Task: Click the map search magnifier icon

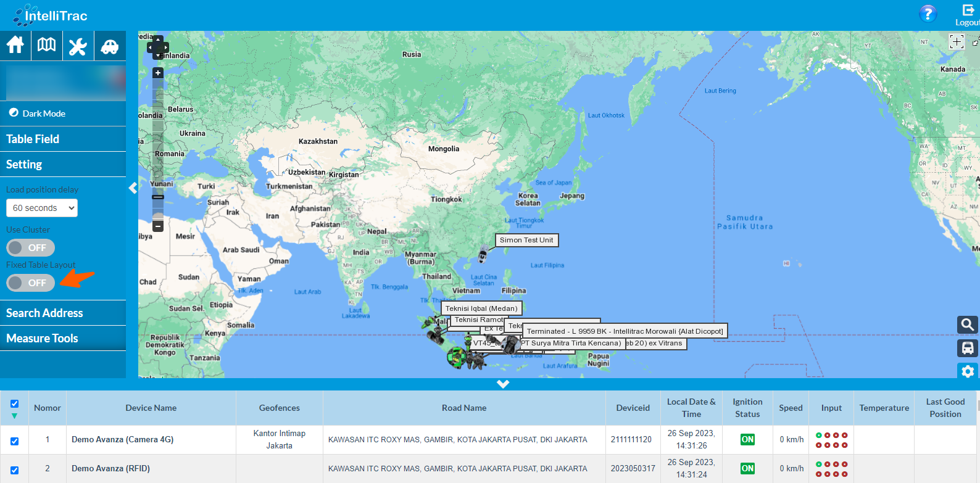Action: [967, 324]
